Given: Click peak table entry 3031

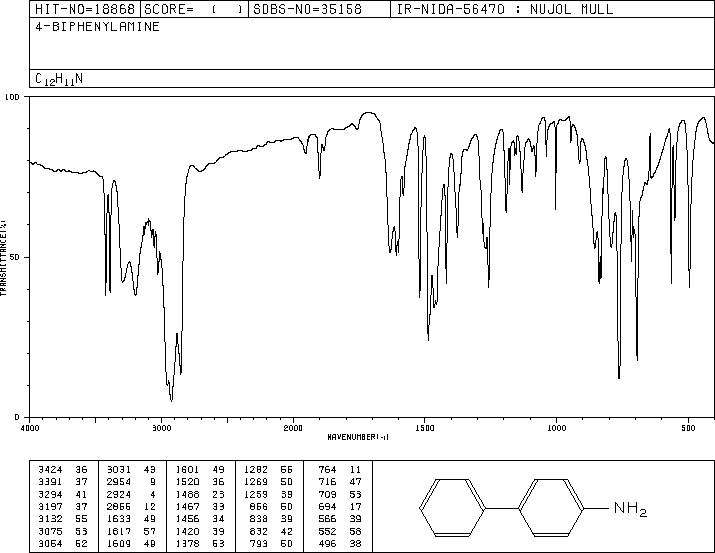Looking at the screenshot, I should click(x=131, y=469).
